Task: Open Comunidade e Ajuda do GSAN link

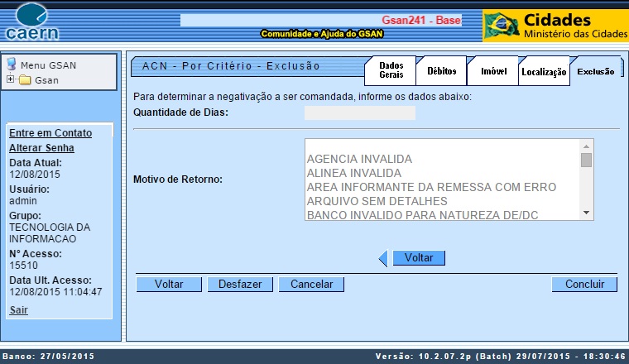Action: click(x=322, y=34)
